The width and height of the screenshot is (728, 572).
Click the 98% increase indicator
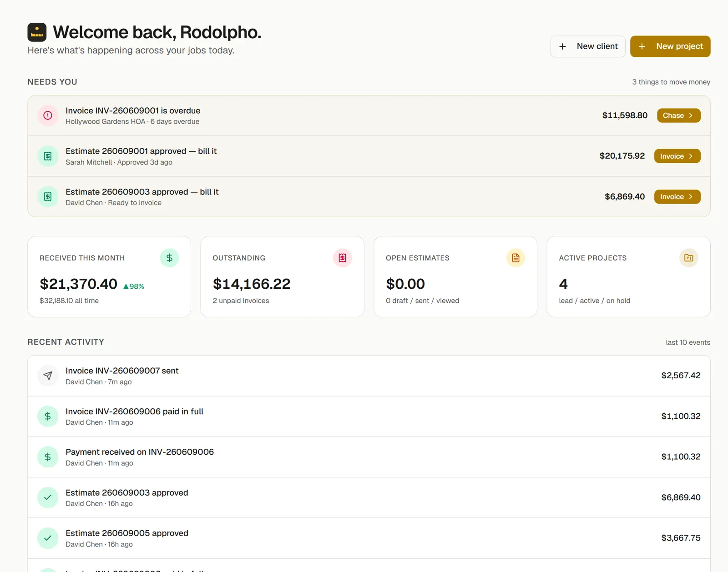(134, 286)
